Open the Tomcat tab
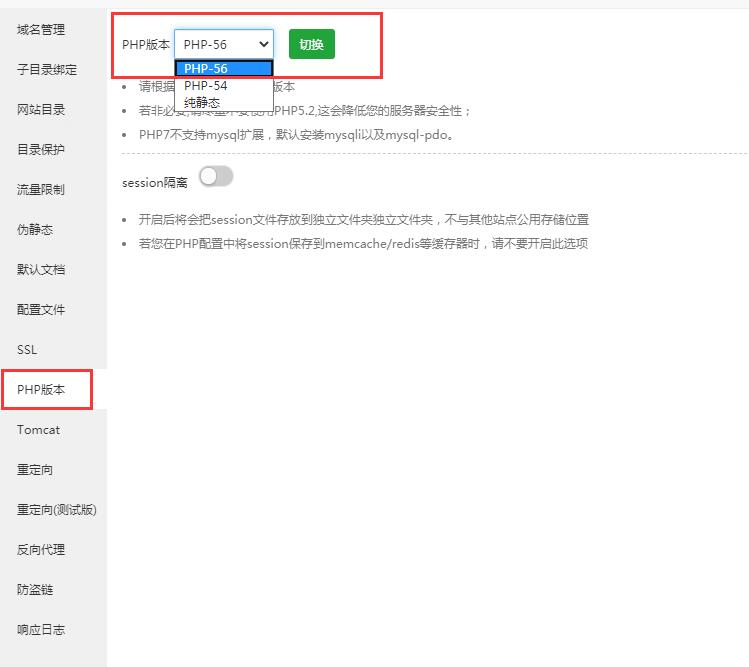 click(38, 430)
